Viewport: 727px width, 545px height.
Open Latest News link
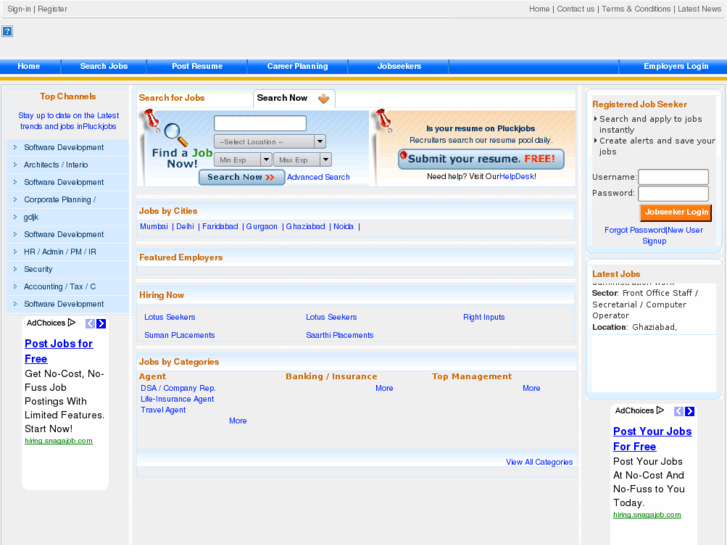(x=699, y=9)
